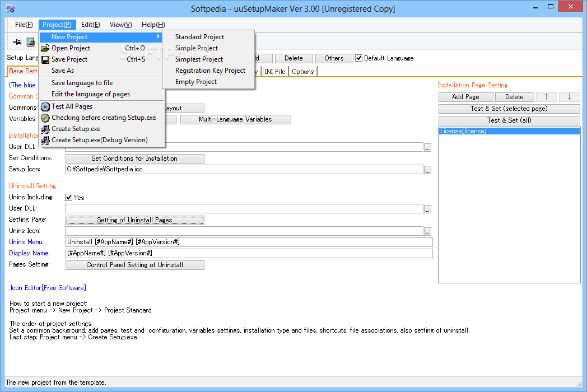Image resolution: width=587 pixels, height=392 pixels.
Task: Click the pin icon in the toolbar
Action: pos(17,42)
